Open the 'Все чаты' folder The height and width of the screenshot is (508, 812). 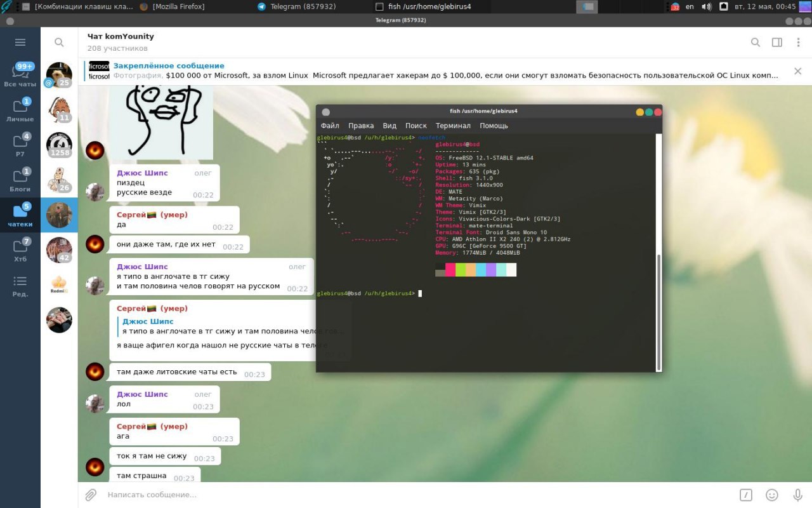coord(20,74)
